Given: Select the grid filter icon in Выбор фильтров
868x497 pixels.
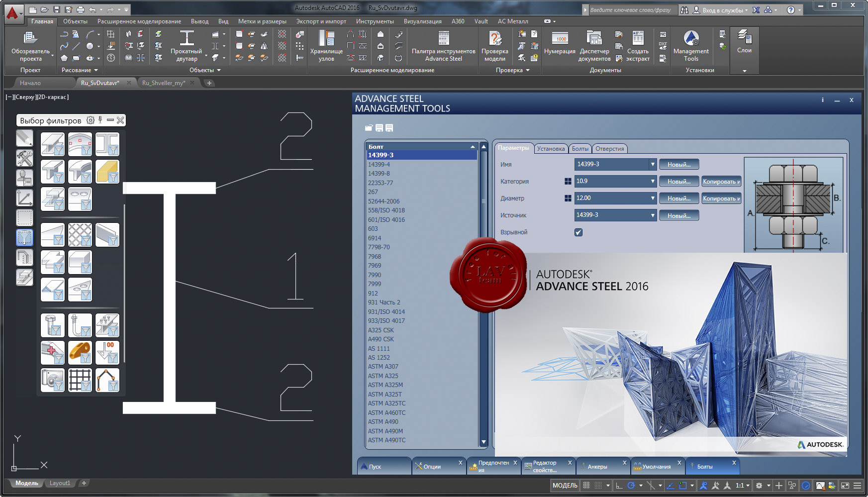Looking at the screenshot, I should (80, 380).
